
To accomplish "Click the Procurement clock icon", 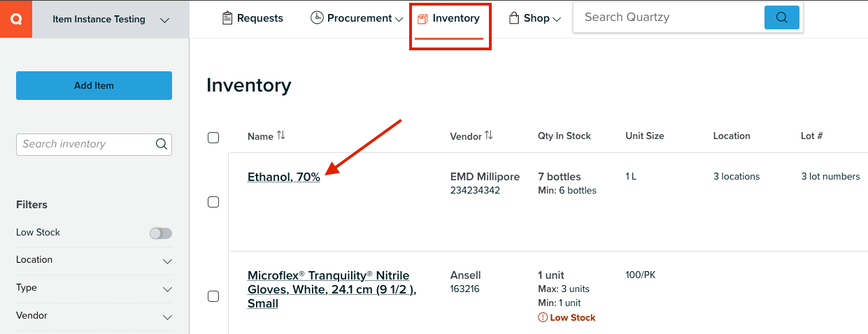I will point(317,18).
